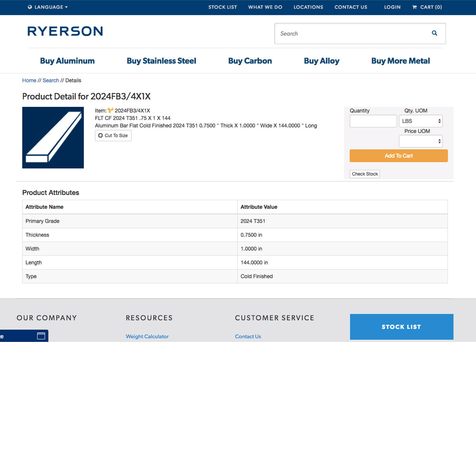476x476 pixels.
Task: Click the shopping cart icon
Action: pyautogui.click(x=414, y=7)
